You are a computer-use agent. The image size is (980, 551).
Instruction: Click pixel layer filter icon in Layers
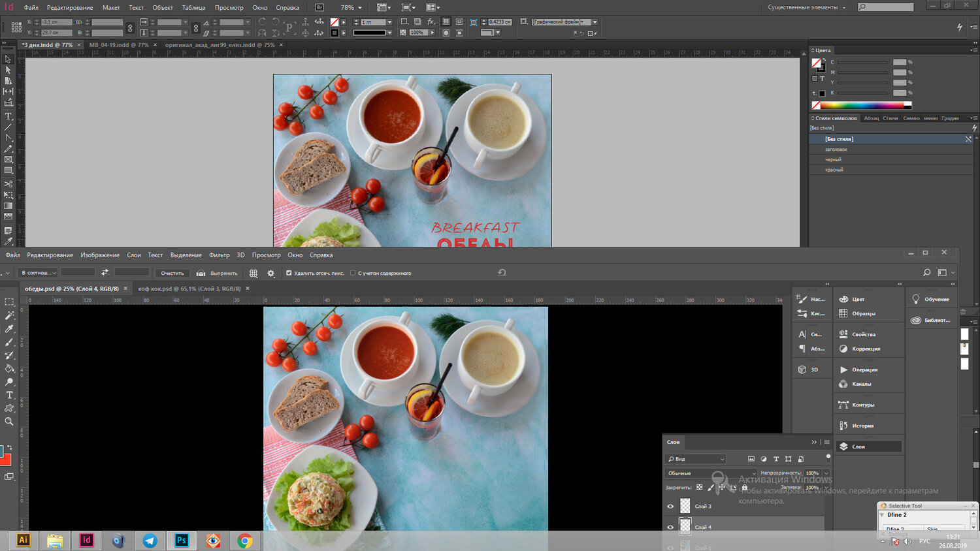tap(751, 459)
